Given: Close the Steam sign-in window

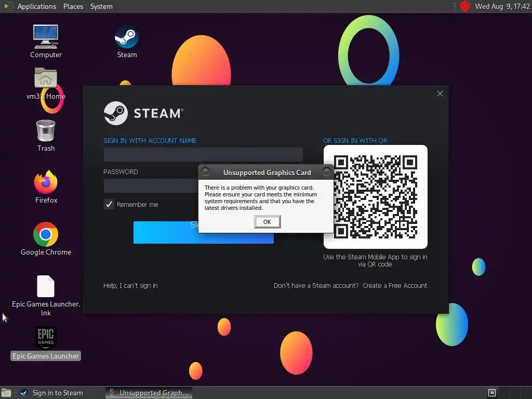Looking at the screenshot, I should pyautogui.click(x=440, y=94).
